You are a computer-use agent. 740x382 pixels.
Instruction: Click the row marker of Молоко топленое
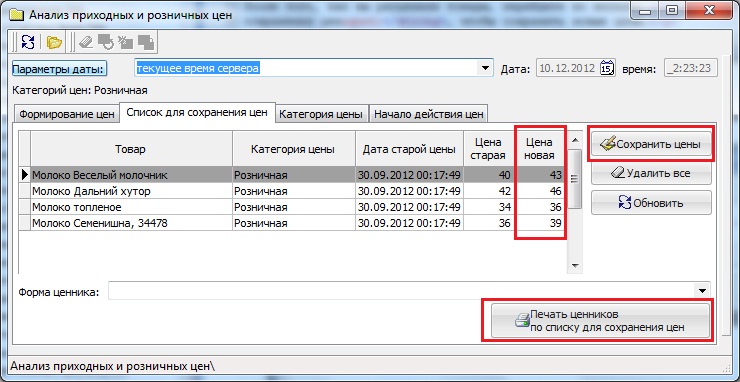coord(25,207)
